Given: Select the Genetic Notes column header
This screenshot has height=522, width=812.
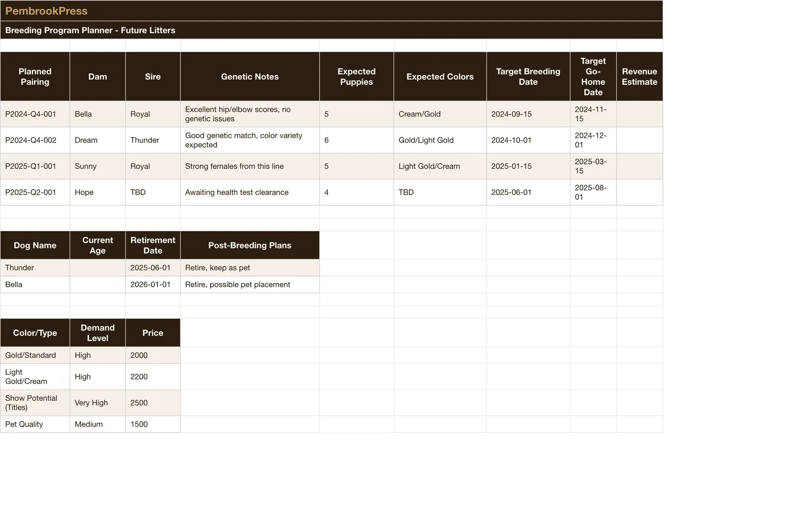Looking at the screenshot, I should click(x=250, y=77).
